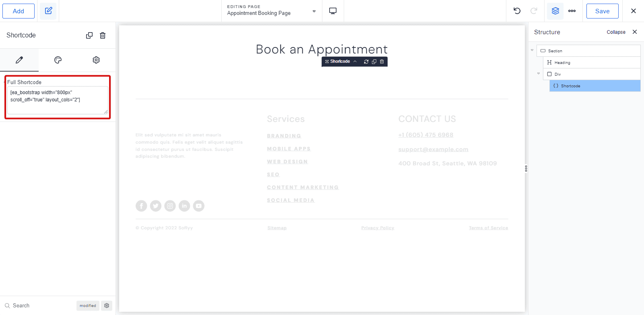
Task: Switch to the palette design tab
Action: [x=58, y=60]
